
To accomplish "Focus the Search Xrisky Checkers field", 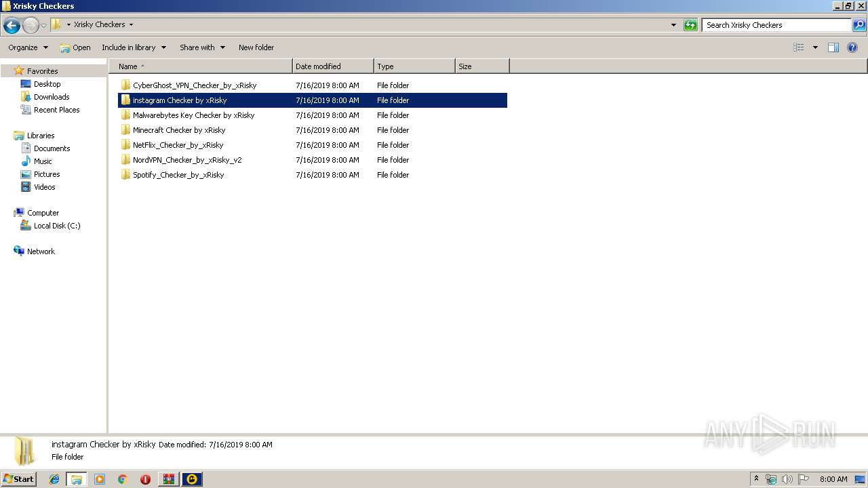I will (776, 25).
